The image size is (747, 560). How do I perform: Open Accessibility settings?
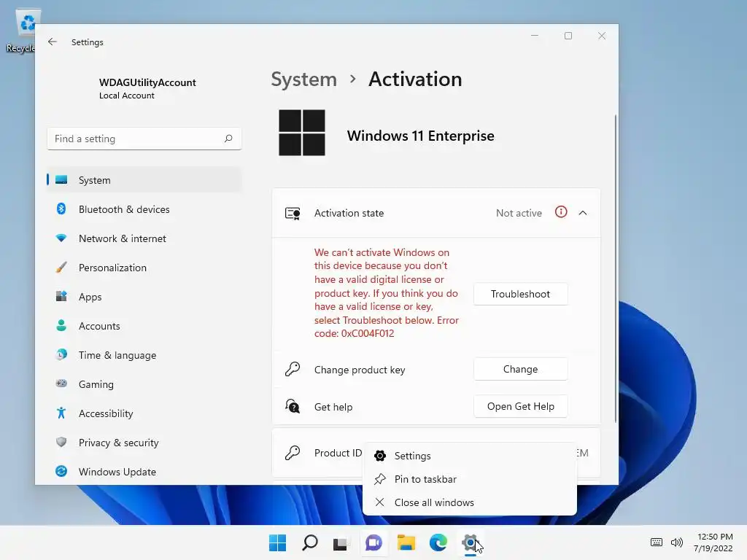144,413
